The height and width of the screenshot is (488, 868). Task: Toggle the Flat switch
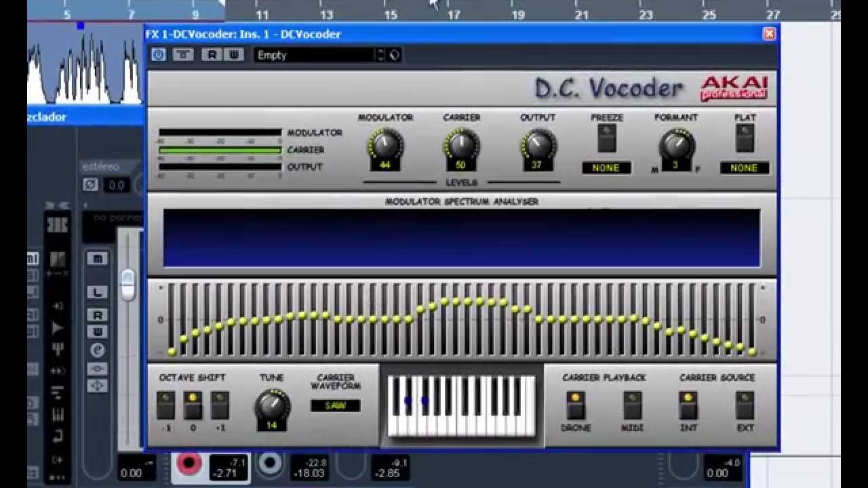point(745,138)
